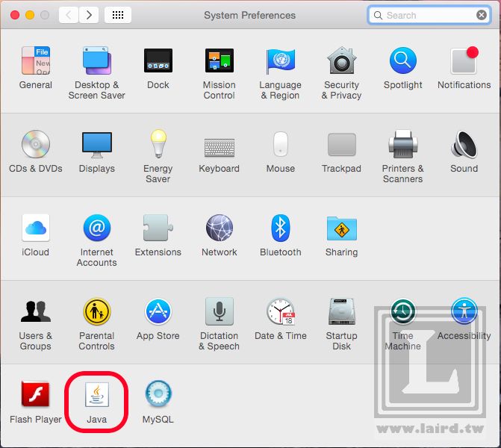
Task: Open Internet Accounts pane
Action: point(97,228)
